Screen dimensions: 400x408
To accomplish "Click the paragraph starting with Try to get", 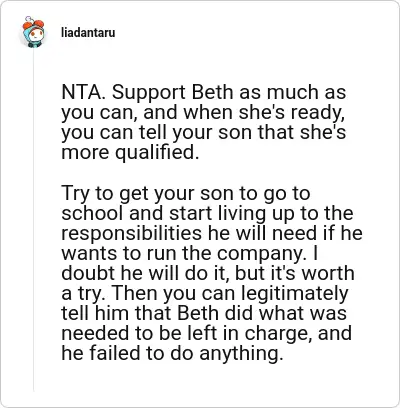I will point(212,273).
